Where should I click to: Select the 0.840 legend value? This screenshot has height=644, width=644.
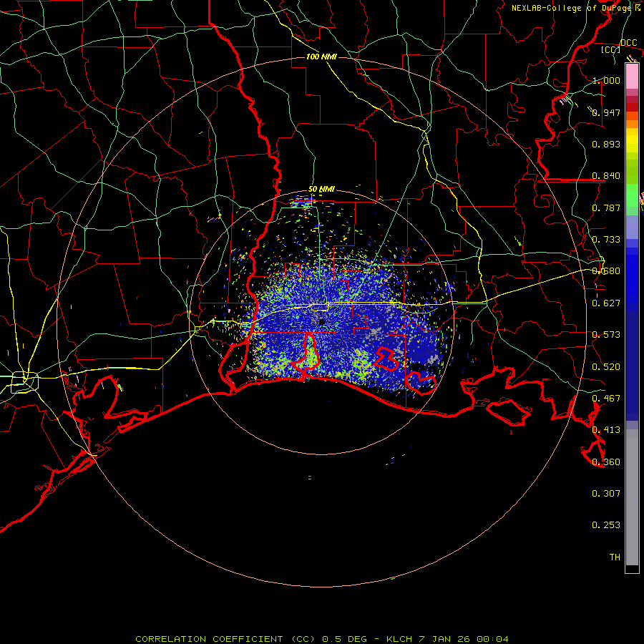(x=606, y=176)
